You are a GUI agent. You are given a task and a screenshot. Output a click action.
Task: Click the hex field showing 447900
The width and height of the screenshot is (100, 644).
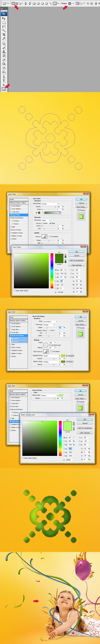click(61, 292)
